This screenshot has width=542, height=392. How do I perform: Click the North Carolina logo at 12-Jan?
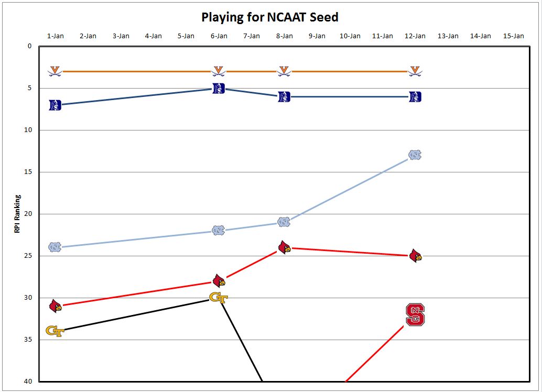pyautogui.click(x=415, y=155)
